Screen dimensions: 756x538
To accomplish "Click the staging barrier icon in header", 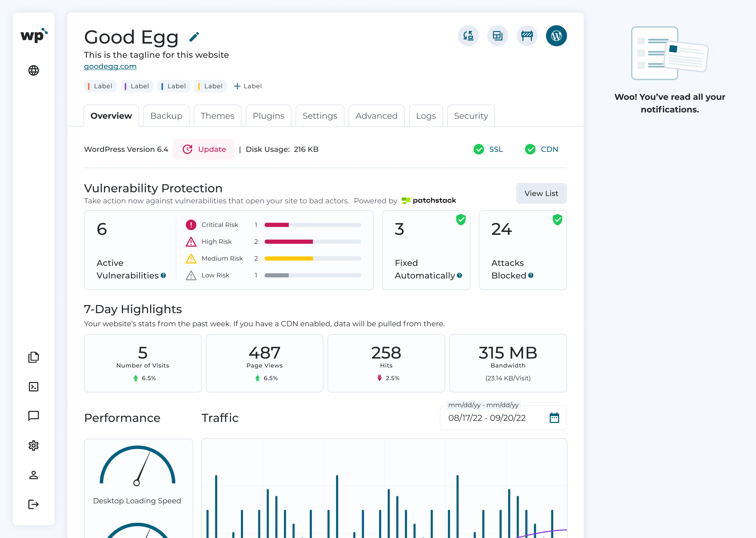I will tap(527, 36).
